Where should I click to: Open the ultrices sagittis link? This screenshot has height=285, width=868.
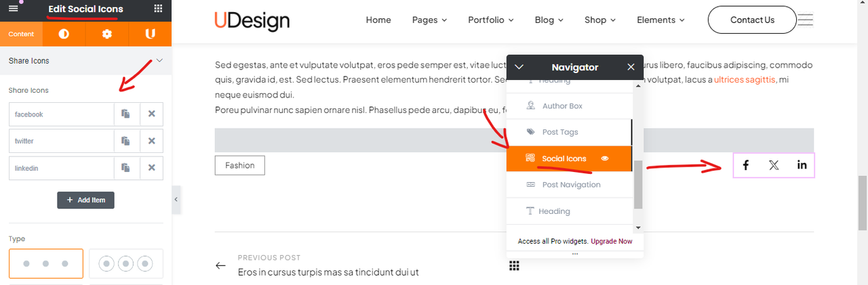(744, 80)
